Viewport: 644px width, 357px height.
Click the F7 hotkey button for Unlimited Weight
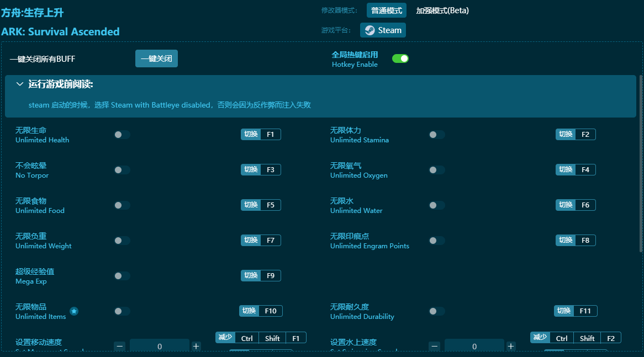(261, 240)
